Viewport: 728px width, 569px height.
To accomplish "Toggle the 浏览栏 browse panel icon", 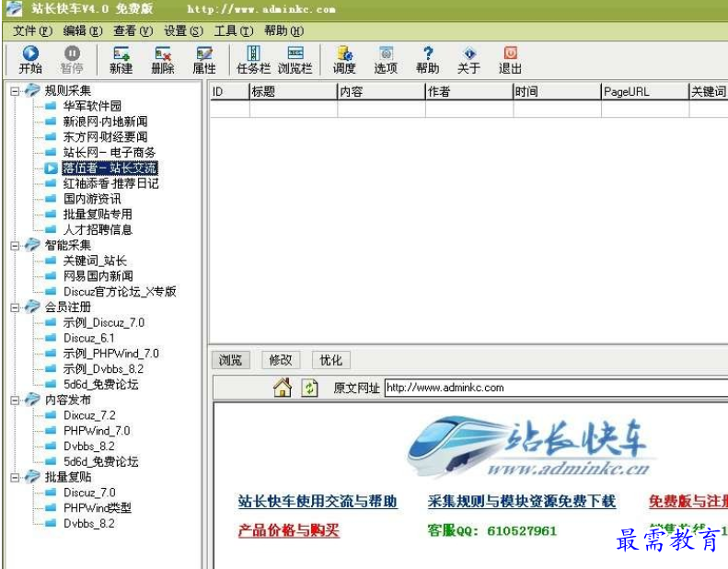I will click(x=295, y=53).
